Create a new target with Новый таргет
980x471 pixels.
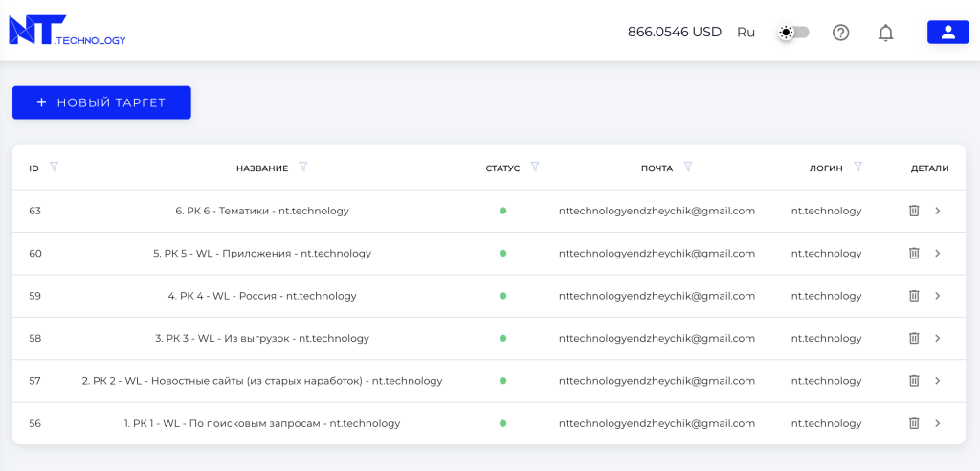tap(101, 102)
